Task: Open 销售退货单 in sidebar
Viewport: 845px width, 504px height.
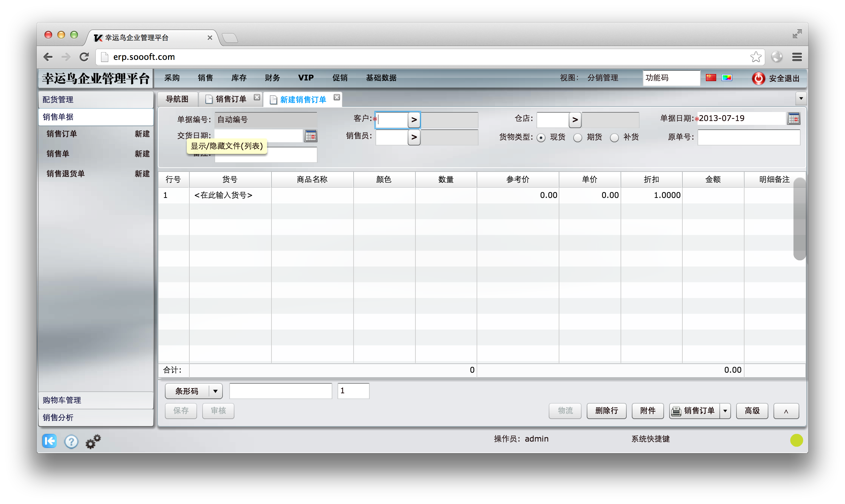Action: pos(66,174)
